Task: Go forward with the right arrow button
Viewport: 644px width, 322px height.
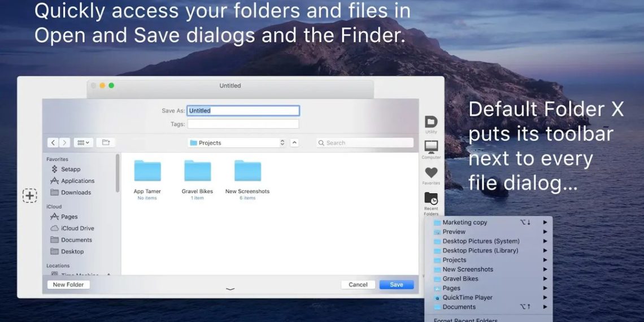Action: pos(64,143)
